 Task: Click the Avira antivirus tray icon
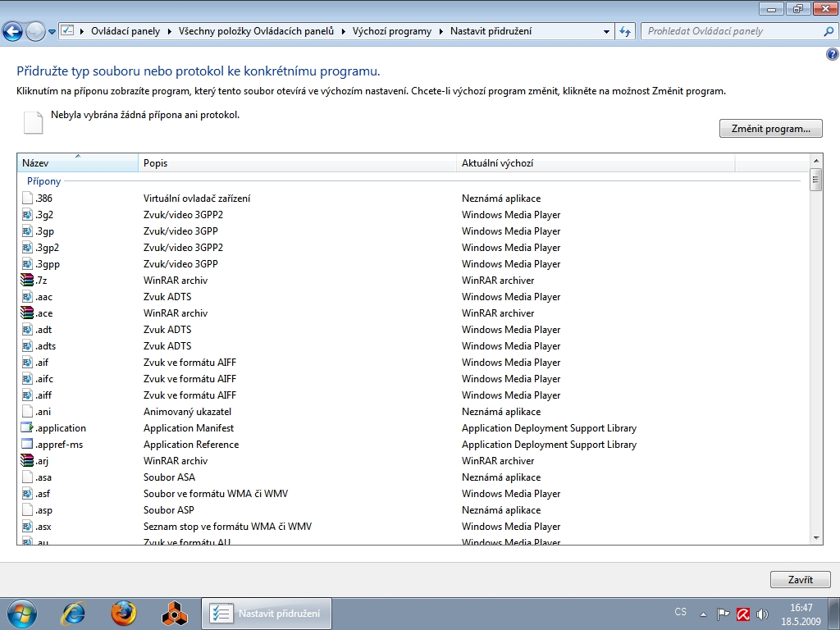tap(743, 614)
